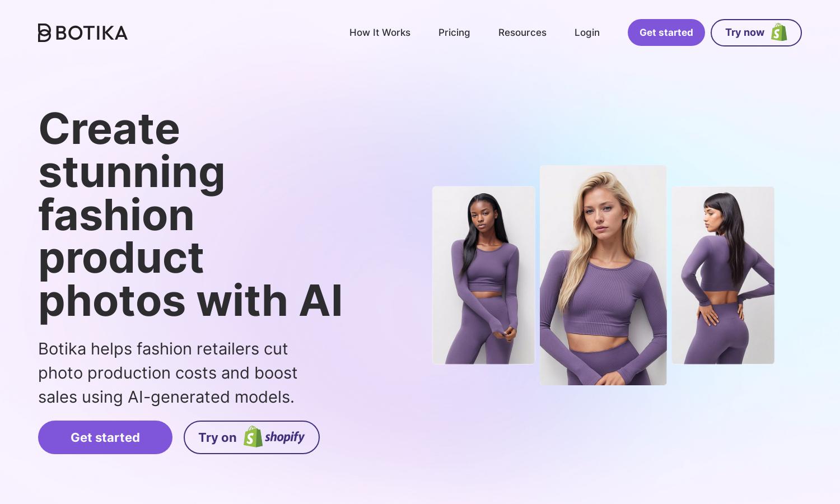Click the main headline about fashion photos
The image size is (840, 504).
tap(190, 215)
